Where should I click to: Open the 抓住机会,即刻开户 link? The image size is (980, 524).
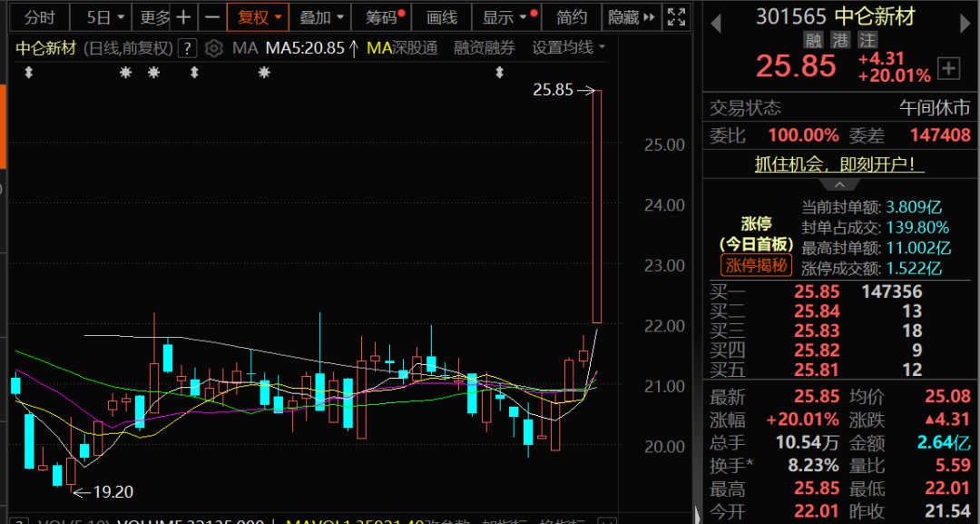(839, 164)
